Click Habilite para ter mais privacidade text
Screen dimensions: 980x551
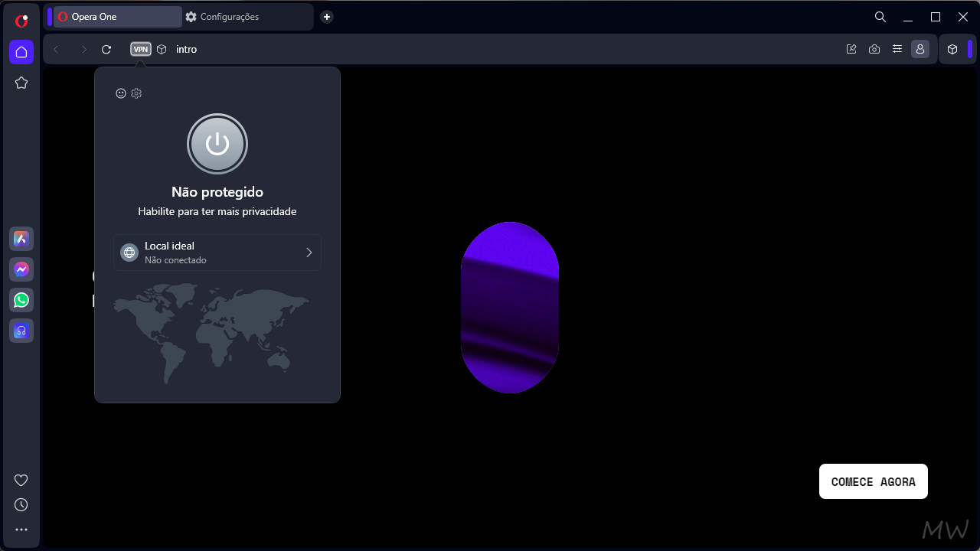point(217,211)
